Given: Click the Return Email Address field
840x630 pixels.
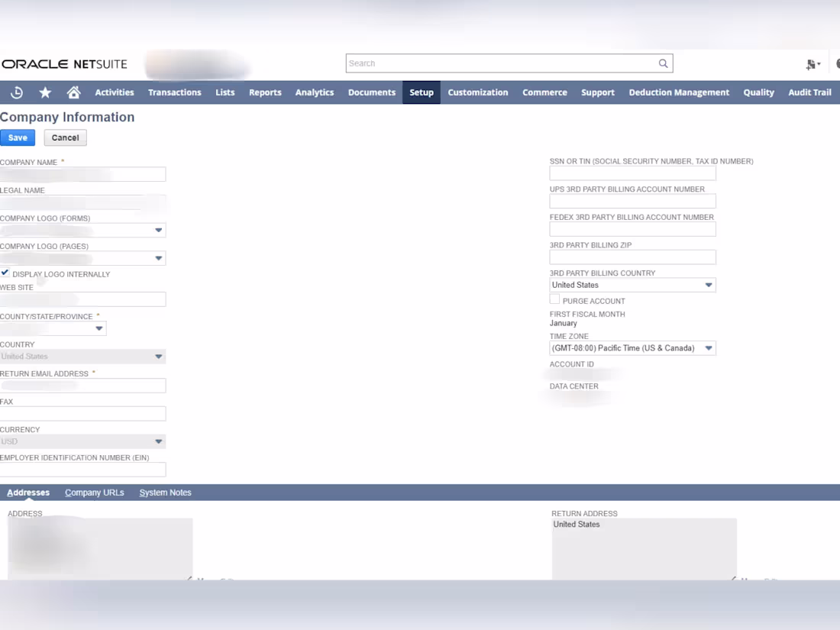Looking at the screenshot, I should 82,386.
